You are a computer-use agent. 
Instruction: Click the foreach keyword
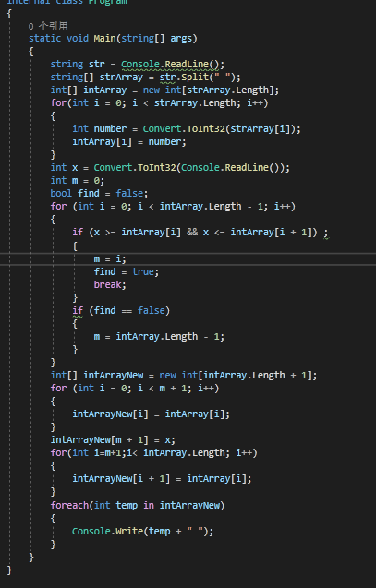(x=69, y=506)
